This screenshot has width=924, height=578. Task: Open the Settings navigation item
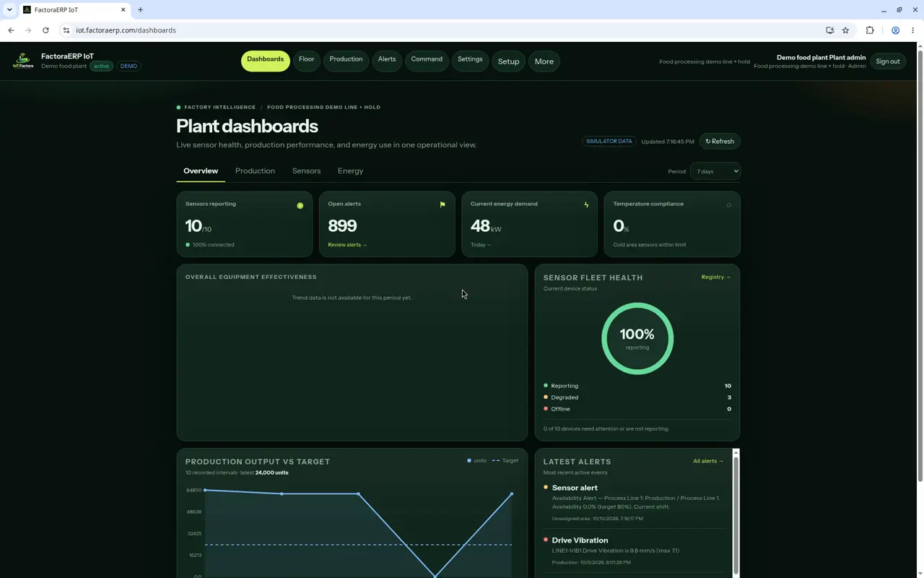click(470, 61)
